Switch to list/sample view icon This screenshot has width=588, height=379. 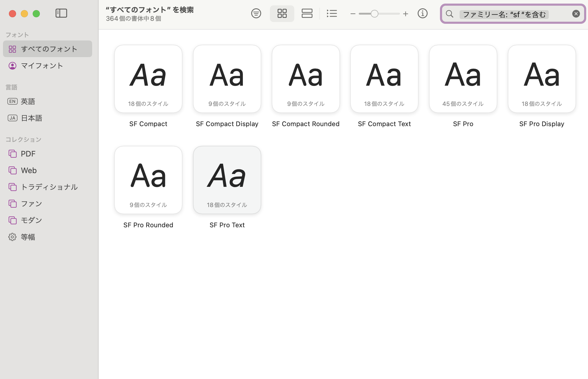pyautogui.click(x=307, y=13)
